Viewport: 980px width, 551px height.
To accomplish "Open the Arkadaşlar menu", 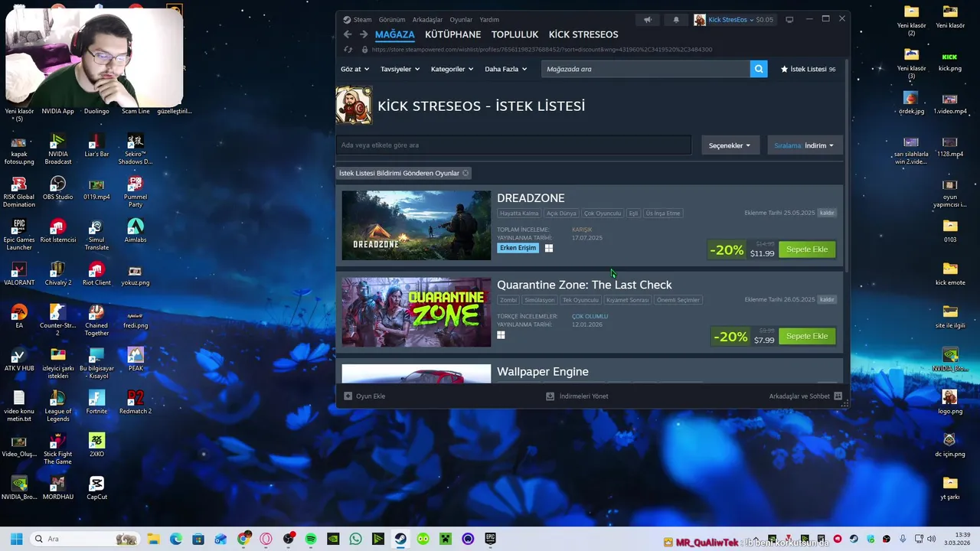I will (x=427, y=20).
